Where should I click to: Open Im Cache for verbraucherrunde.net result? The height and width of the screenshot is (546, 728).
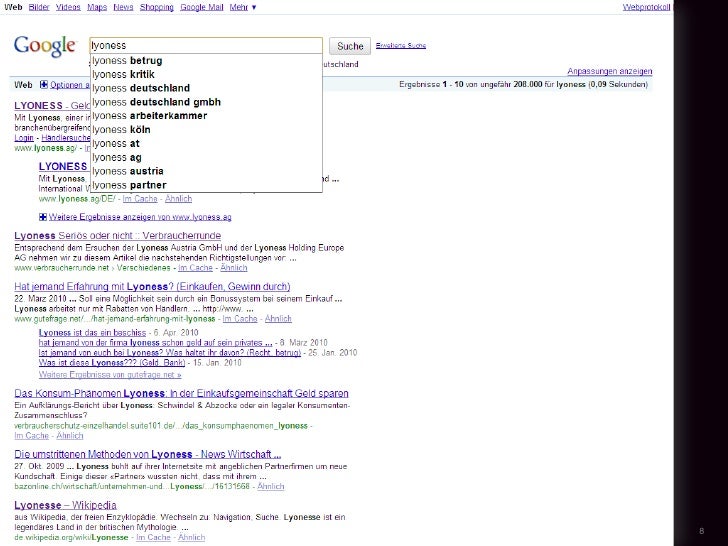[x=195, y=268]
